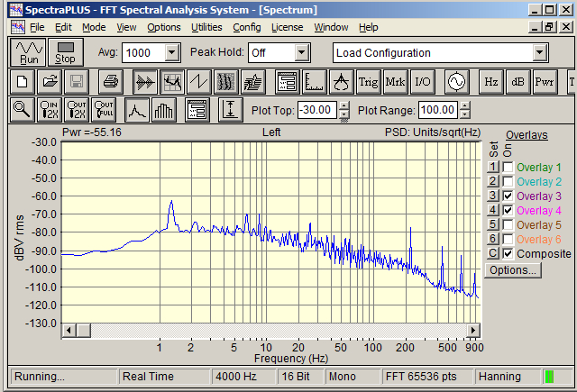Toggle the Spectrum view icon
The width and height of the screenshot is (577, 392).
pos(172,82)
